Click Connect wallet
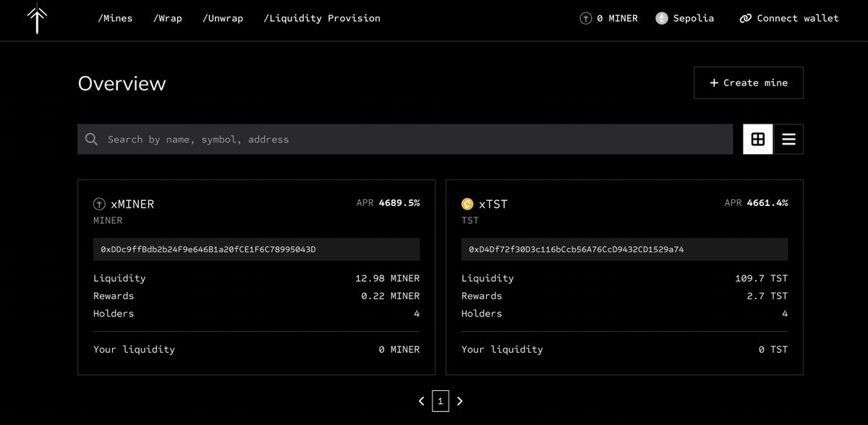The width and height of the screenshot is (868, 425). pos(789,18)
